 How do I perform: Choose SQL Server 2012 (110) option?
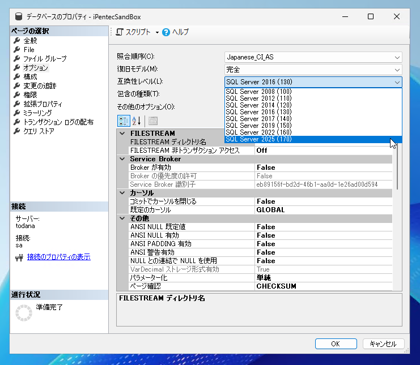point(313,98)
